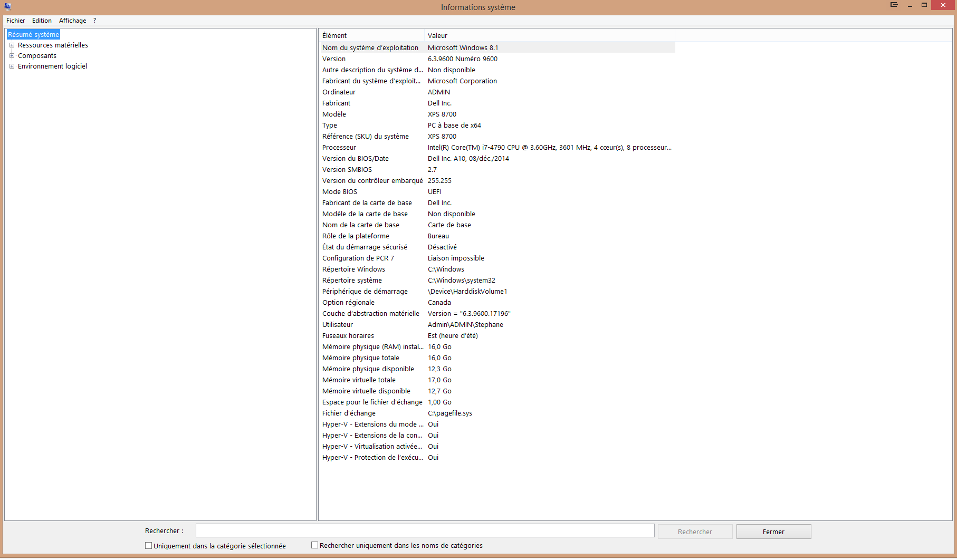This screenshot has height=560, width=957.
Task: Select the \Device\HarddiskVolume1 value
Action: click(x=467, y=292)
